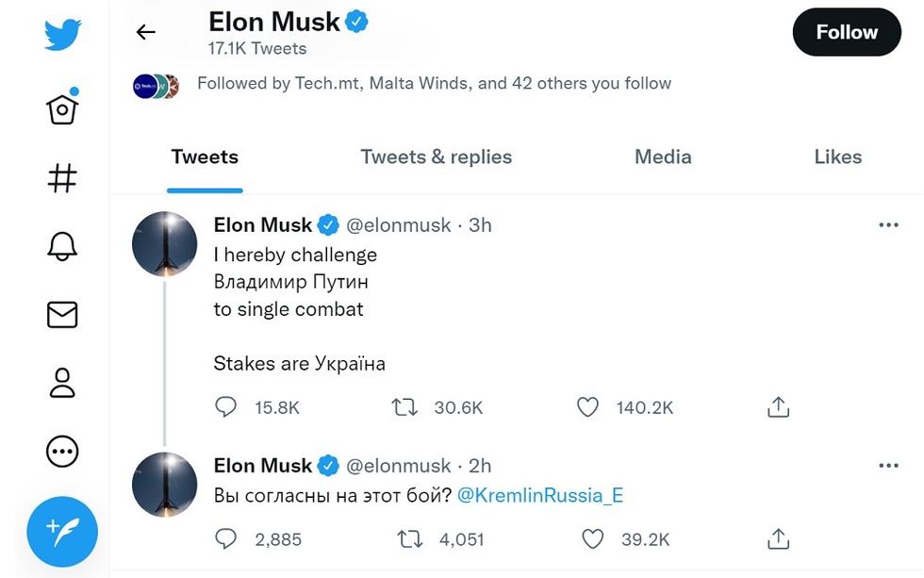Switch to the Media tab
Screen dimensions: 924x578
coord(663,157)
